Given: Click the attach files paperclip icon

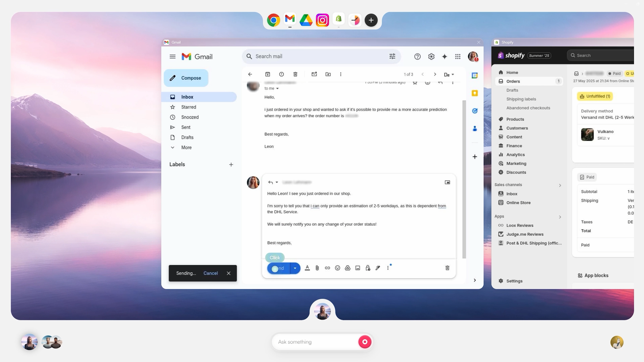Looking at the screenshot, I should (x=317, y=268).
